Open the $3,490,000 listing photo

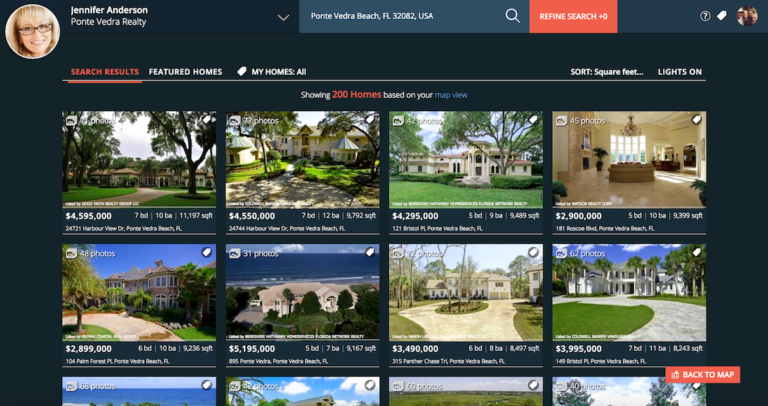(x=466, y=292)
